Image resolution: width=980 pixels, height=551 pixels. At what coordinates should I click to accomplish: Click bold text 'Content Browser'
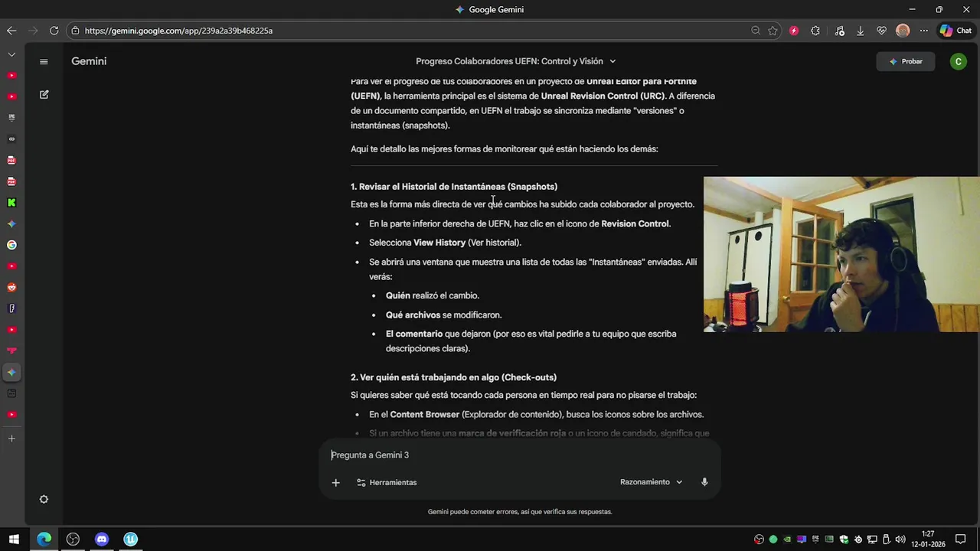tap(425, 414)
